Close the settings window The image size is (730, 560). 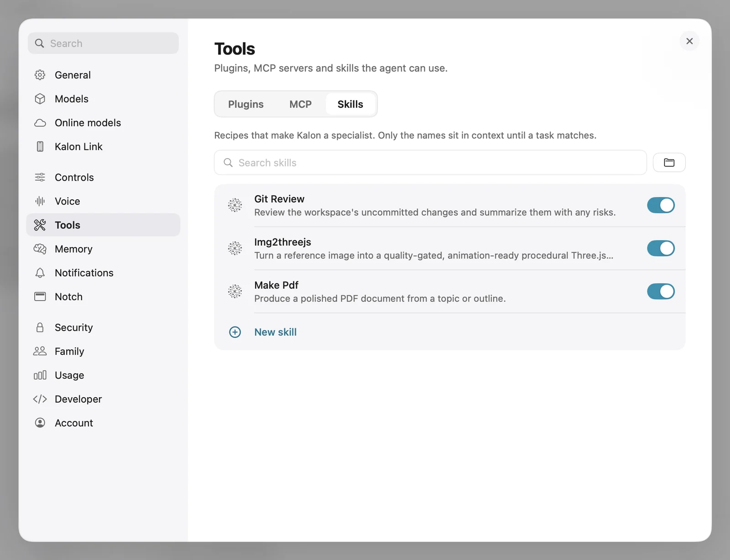click(689, 41)
